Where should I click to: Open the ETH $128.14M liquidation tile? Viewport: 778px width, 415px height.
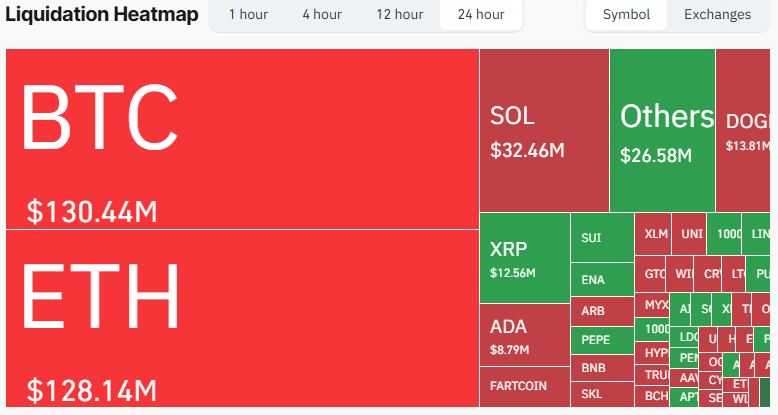(x=242, y=318)
